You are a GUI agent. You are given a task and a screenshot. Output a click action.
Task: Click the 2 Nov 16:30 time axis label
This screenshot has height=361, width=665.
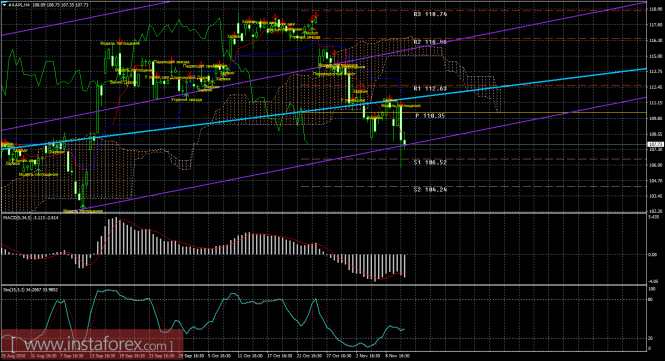(x=368, y=356)
